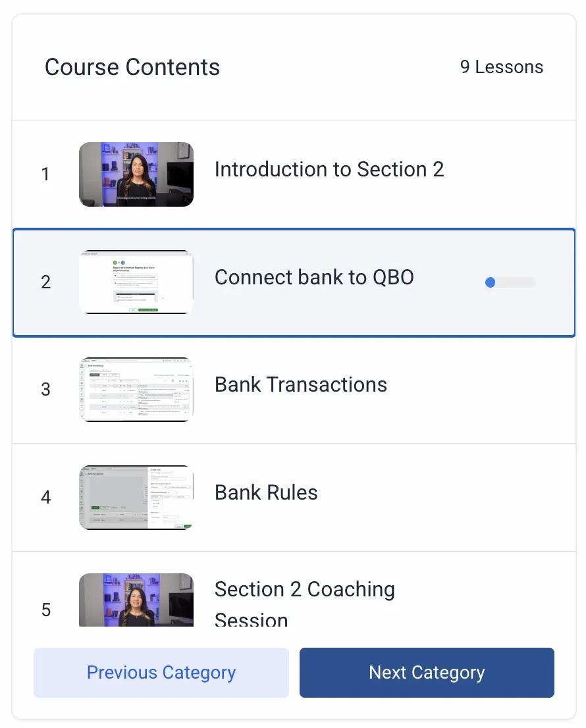This screenshot has height=728, width=586.
Task: Click the Connect bank to QBO title
Action: (314, 278)
